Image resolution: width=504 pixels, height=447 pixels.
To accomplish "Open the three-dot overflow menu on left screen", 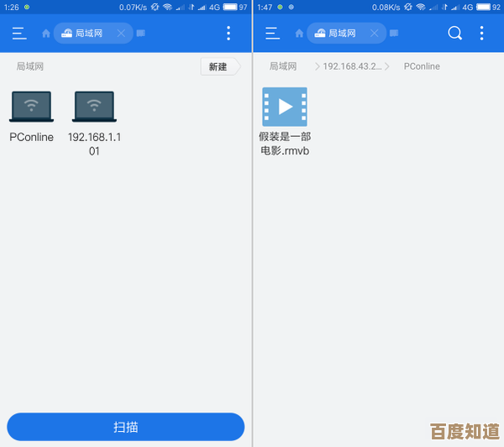I will tap(228, 34).
